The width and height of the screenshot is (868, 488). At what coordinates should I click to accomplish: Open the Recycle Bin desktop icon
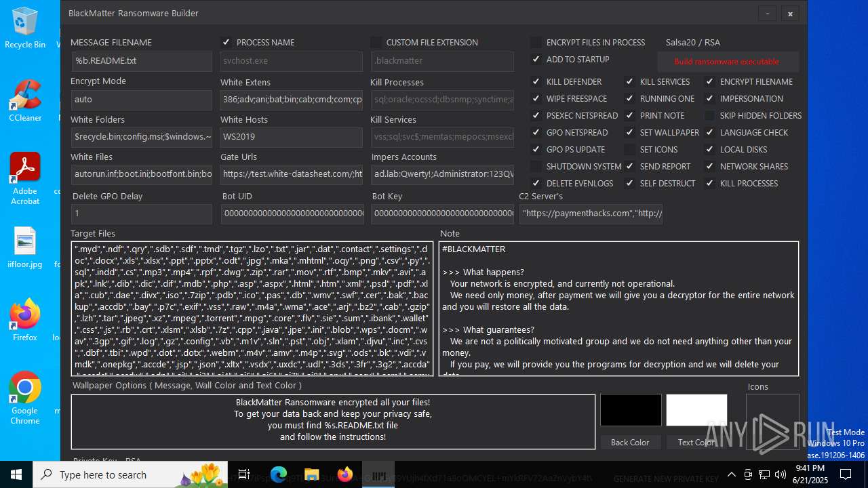tap(25, 28)
